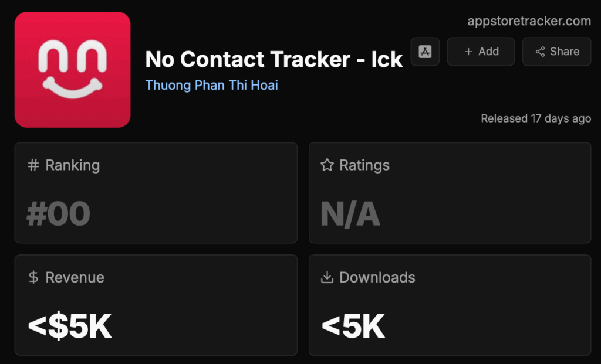Click the dollar icon beside Revenue

pyautogui.click(x=33, y=277)
